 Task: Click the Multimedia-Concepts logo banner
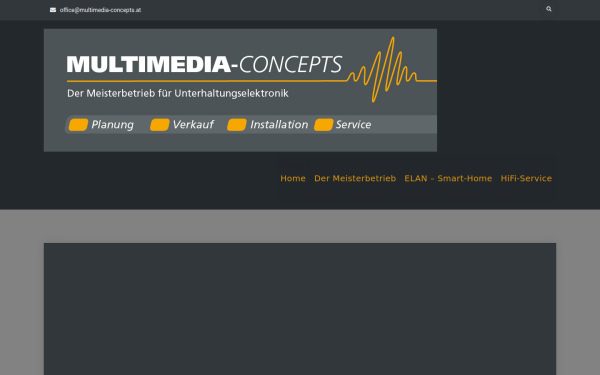click(x=240, y=90)
